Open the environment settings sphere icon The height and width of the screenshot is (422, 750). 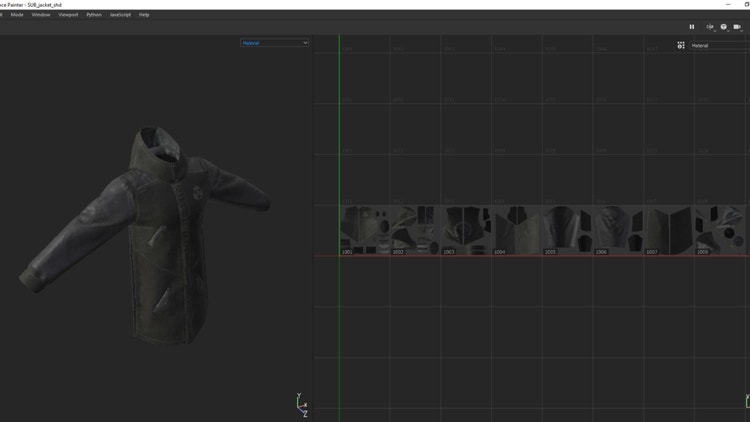(x=724, y=27)
